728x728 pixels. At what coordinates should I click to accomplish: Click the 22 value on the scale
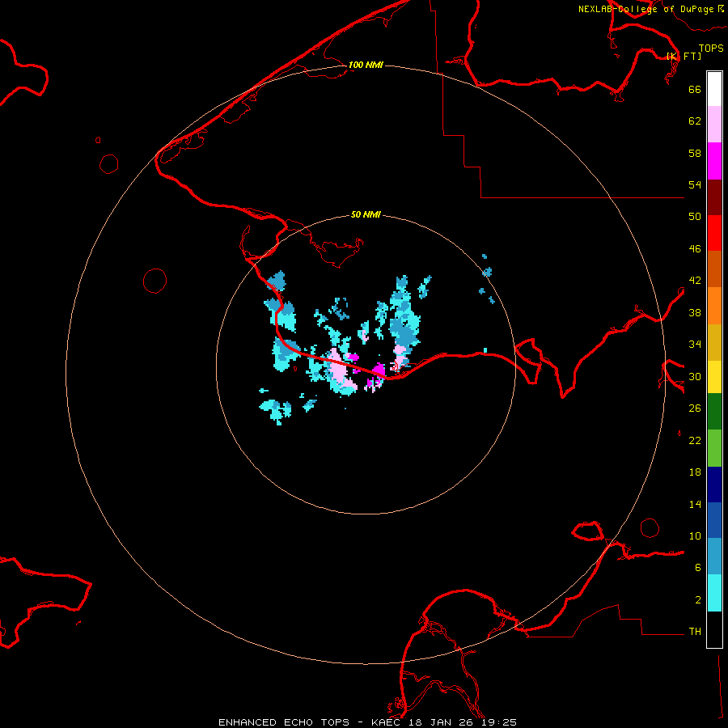coord(695,440)
